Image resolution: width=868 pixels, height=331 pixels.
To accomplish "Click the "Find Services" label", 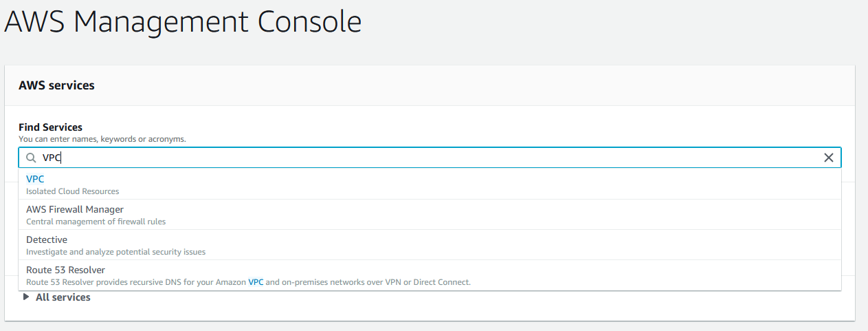I will point(50,127).
